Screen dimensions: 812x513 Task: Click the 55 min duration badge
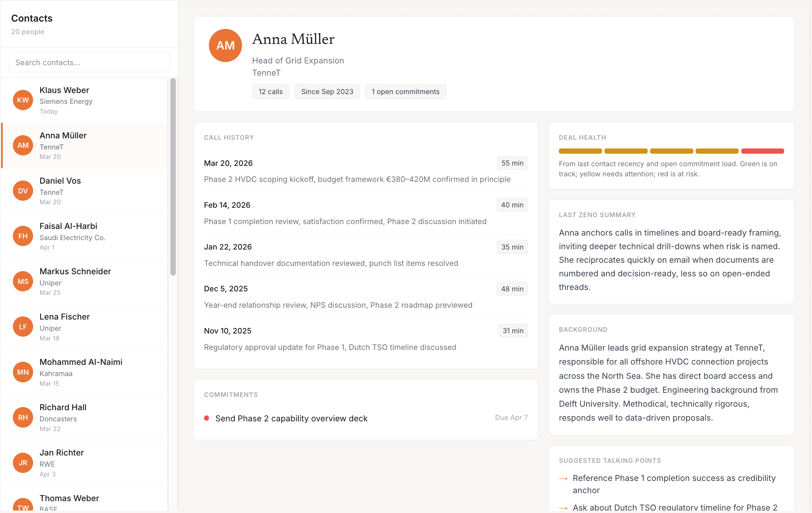(x=512, y=163)
